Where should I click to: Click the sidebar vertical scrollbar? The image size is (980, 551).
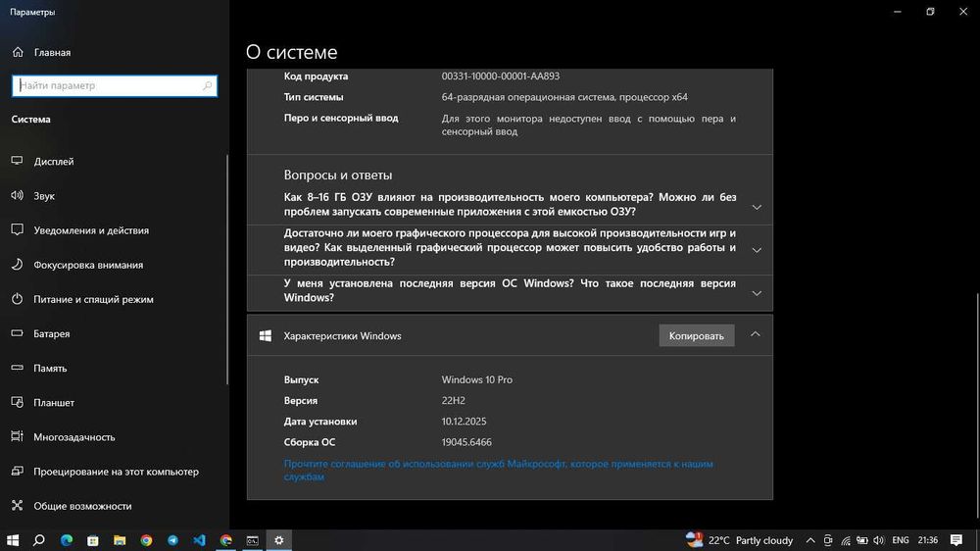pyautogui.click(x=227, y=269)
